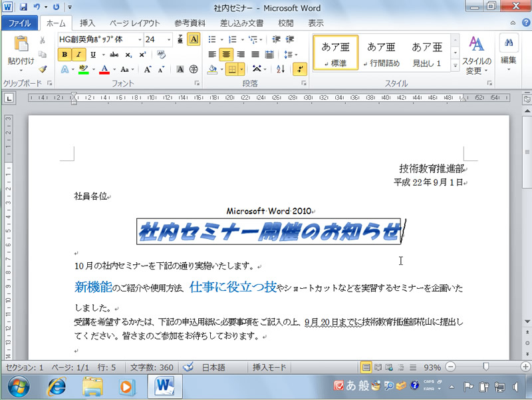532x400 pixels.
Task: Toggle Underline formatting
Action: coord(93,55)
